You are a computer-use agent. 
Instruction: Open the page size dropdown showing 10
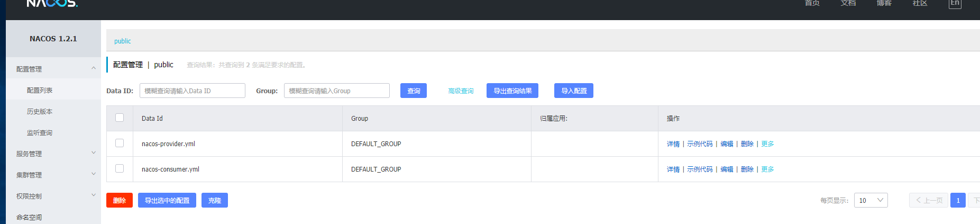(871, 200)
